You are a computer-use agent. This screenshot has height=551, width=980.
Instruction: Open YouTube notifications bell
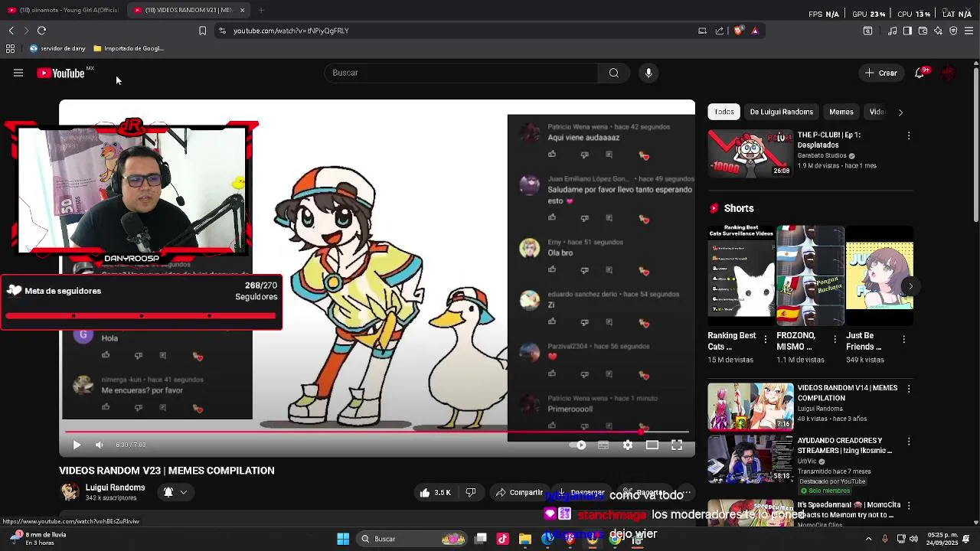(x=921, y=73)
